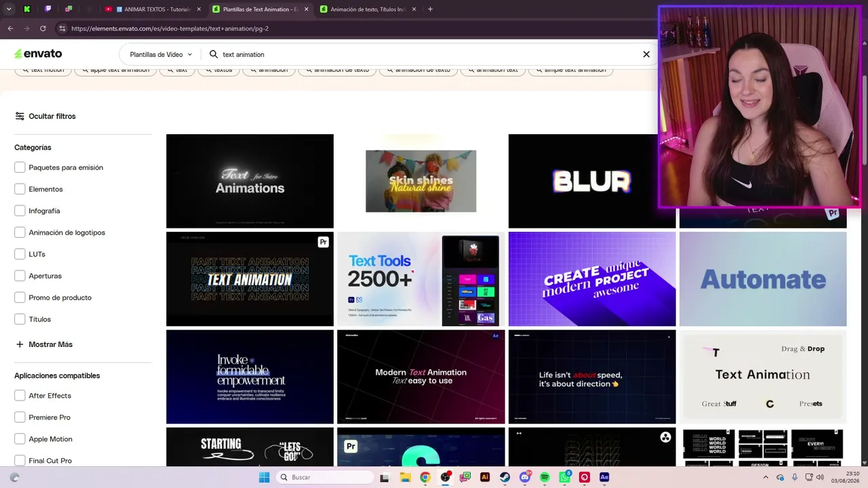Check the Promo de producto checkbox
Image resolution: width=868 pixels, height=488 pixels.
pyautogui.click(x=20, y=298)
